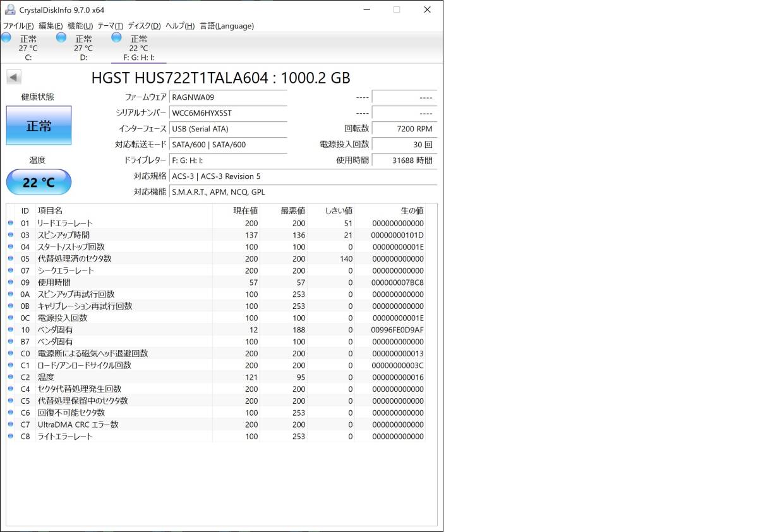Image resolution: width=758 pixels, height=532 pixels.
Task: Select the スピンアップ再試行回数 row
Action: tap(216, 294)
